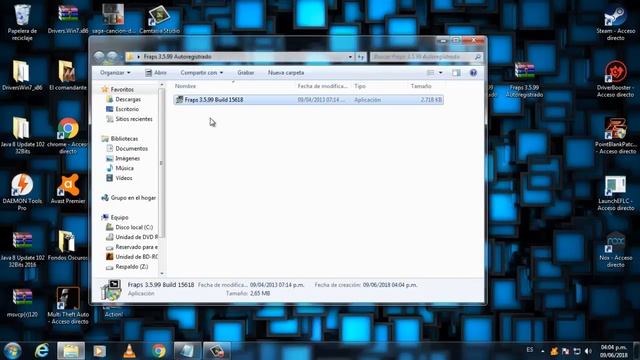Select Favoritos in the navigation pane
Image resolution: width=640 pixels, height=360 pixels.
pyautogui.click(x=122, y=89)
